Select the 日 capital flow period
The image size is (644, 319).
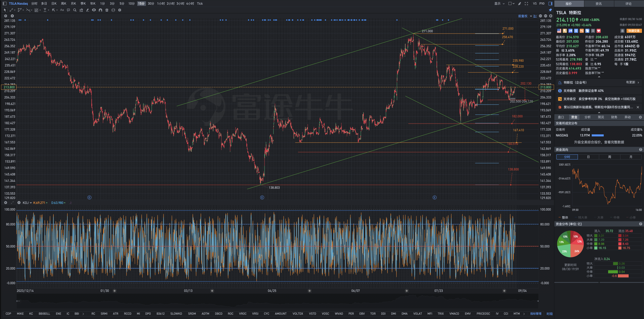click(x=588, y=157)
